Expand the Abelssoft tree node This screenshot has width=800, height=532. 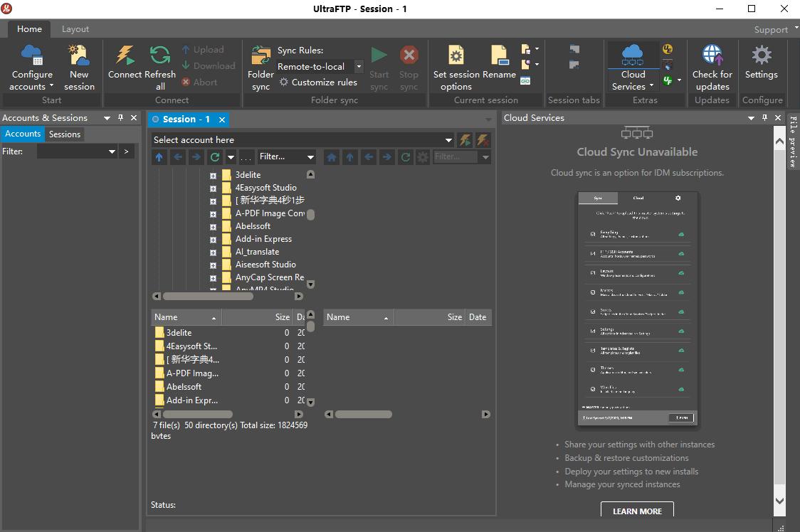coord(213,227)
